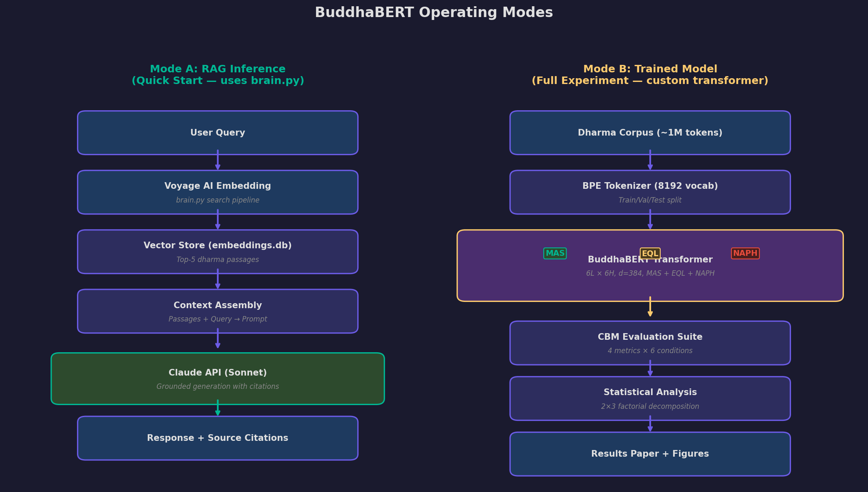Click the Train/Val/Test split subtitle

pos(650,200)
